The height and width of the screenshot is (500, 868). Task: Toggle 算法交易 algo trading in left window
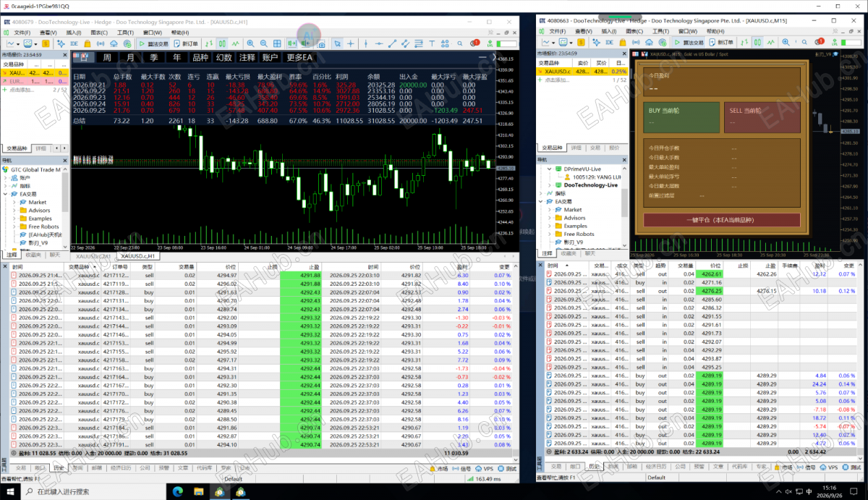pos(155,43)
